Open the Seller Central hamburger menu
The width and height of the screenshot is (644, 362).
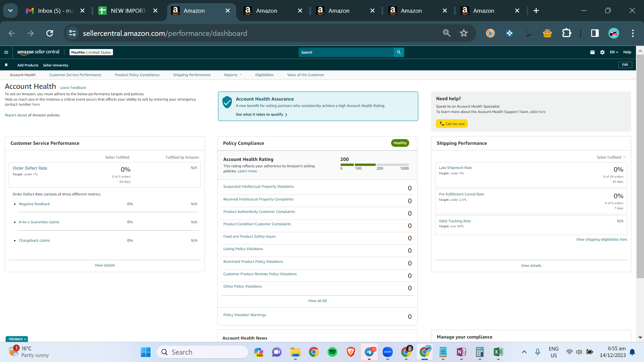coord(6,52)
